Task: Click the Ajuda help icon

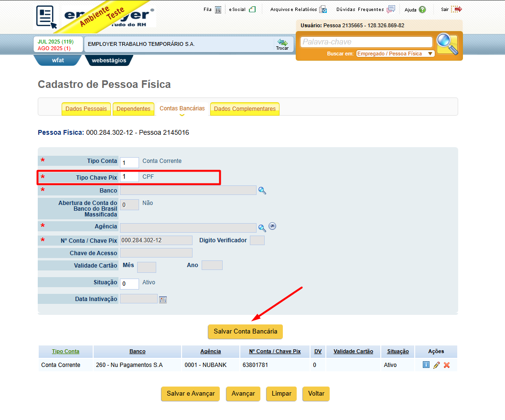Action: (422, 10)
